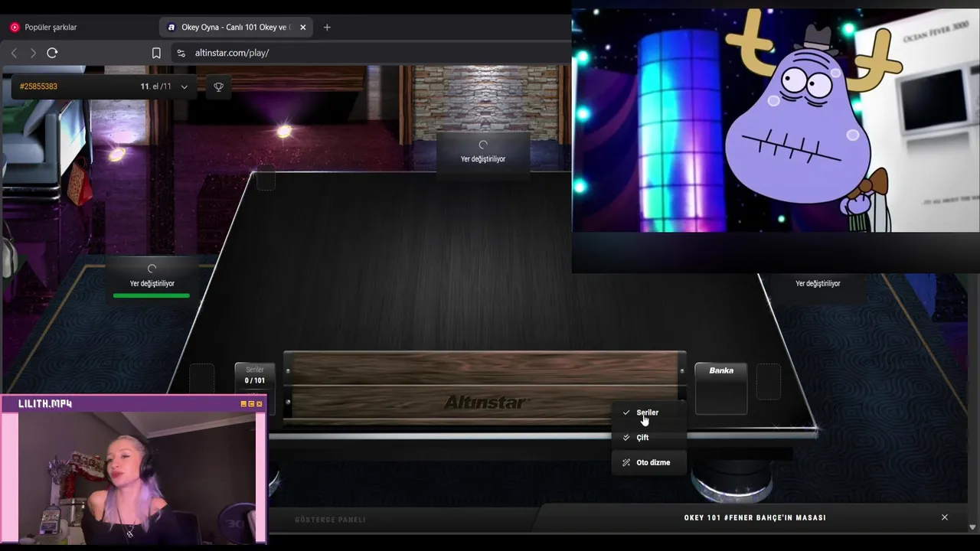Viewport: 980px width, 551px height.
Task: Click right player's Yer değiştiriliyor seat
Action: [818, 283]
